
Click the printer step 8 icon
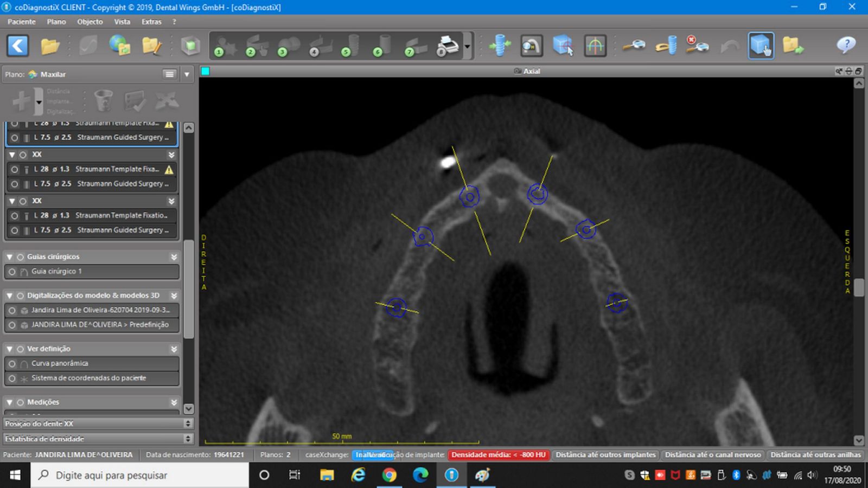(447, 46)
